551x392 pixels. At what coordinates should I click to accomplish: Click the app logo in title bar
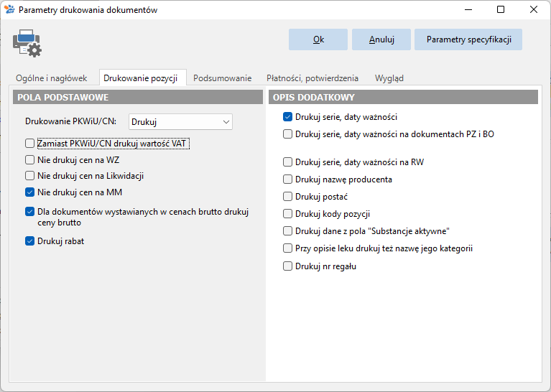[9, 9]
